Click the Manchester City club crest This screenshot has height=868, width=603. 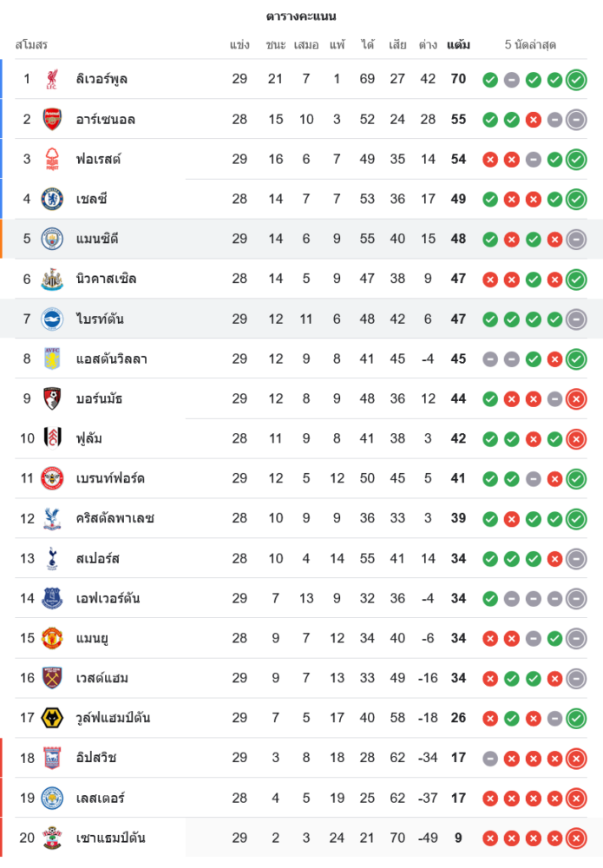pos(53,240)
